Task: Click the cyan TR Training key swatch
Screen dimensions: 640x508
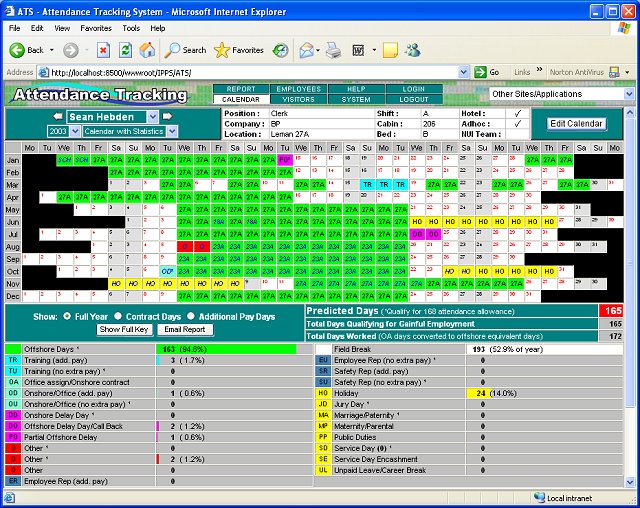Action: (13, 360)
